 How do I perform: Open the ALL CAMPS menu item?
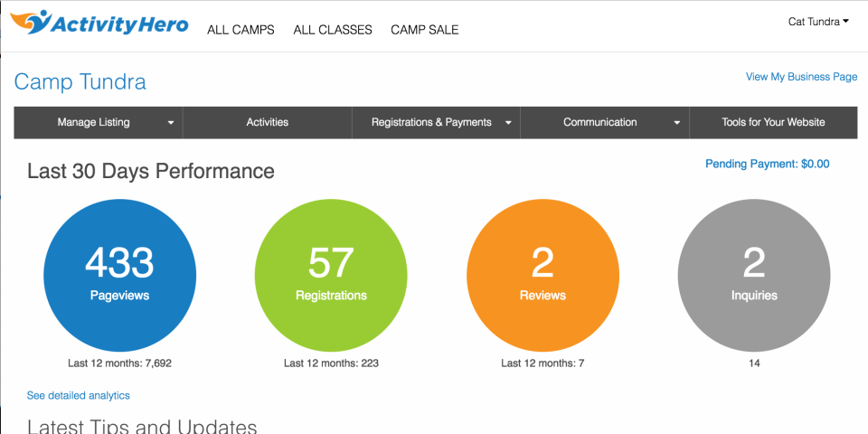(x=241, y=30)
